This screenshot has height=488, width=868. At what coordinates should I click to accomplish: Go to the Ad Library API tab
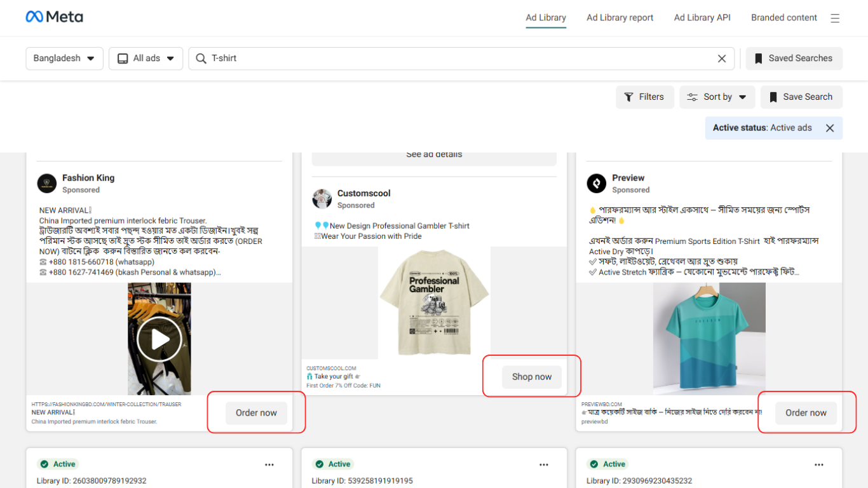click(x=702, y=18)
